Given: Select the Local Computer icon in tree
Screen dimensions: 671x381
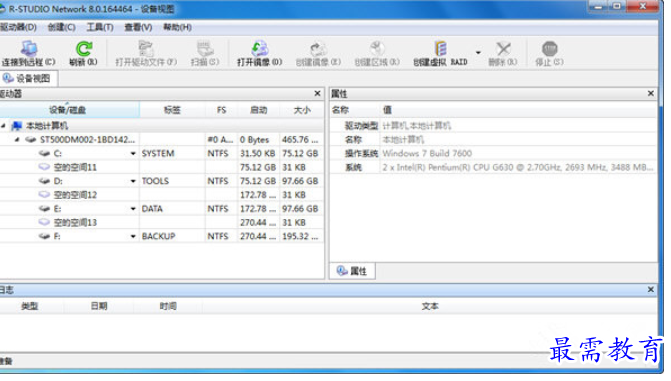Looking at the screenshot, I should 17,126.
